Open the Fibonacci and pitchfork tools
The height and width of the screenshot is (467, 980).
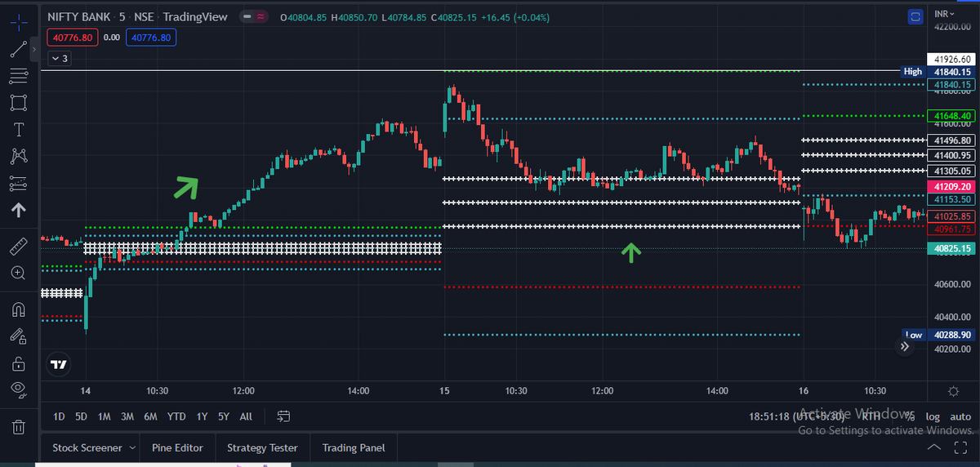pyautogui.click(x=18, y=76)
